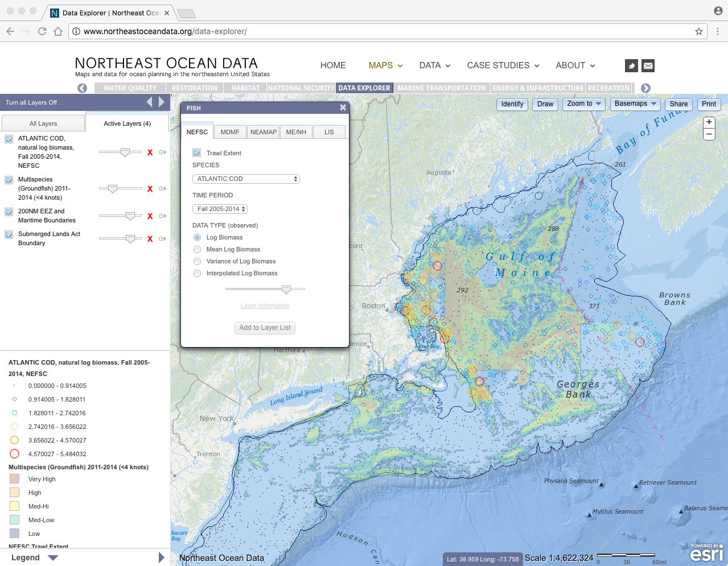This screenshot has height=566, width=728.
Task: Switch to the ME/NH tab
Action: tap(296, 132)
